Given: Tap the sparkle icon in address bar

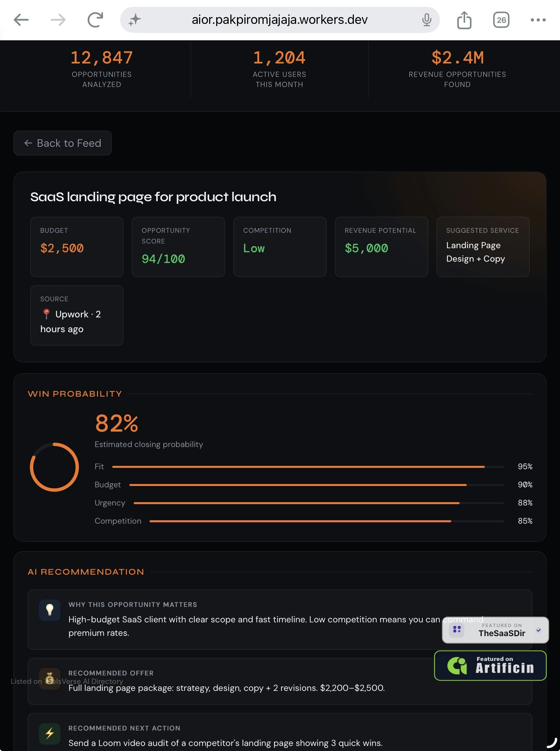Looking at the screenshot, I should click(x=134, y=20).
